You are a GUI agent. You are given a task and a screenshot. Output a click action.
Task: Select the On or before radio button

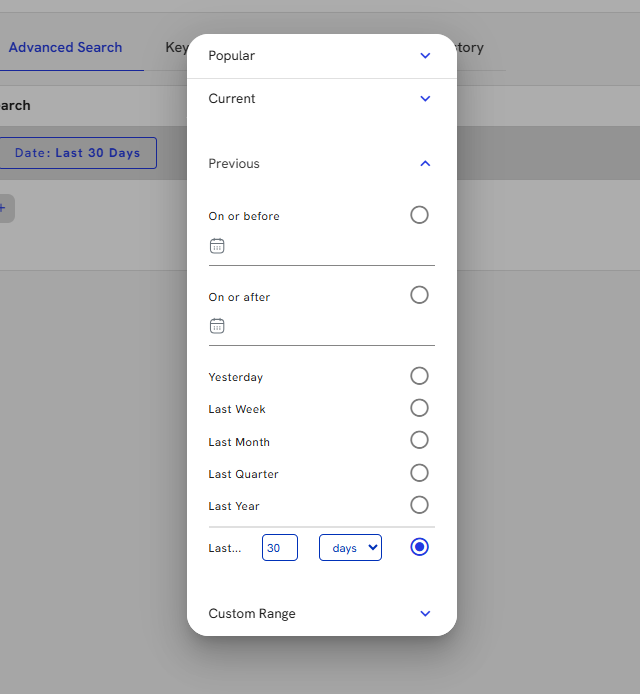coord(419,215)
